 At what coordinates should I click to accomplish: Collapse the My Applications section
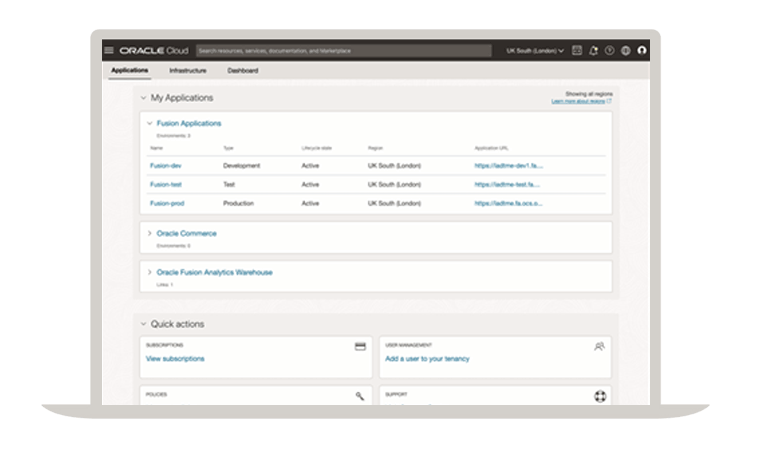pos(143,98)
